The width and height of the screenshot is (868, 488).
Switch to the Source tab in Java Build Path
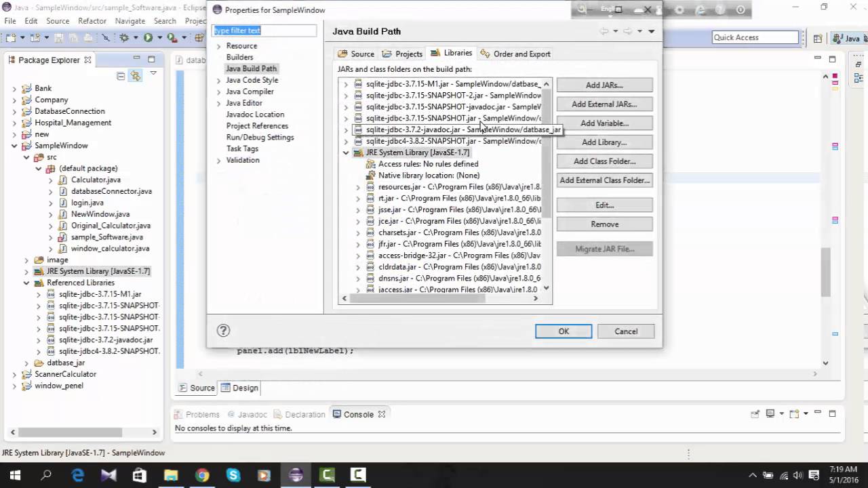(x=356, y=54)
